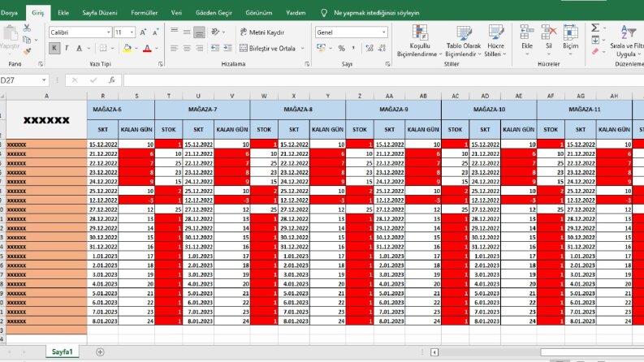
Task: Add new sheet with plus icon
Action: [x=100, y=351]
